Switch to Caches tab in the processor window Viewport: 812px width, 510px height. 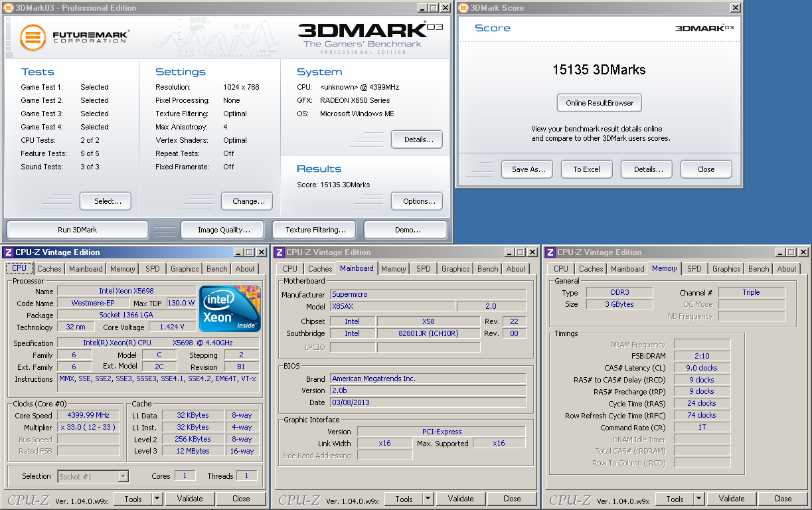[x=49, y=269]
